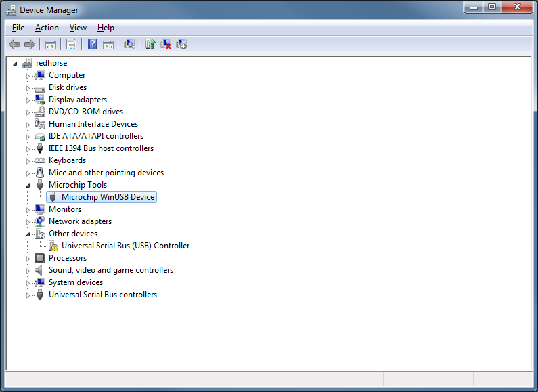Click the Properties toolbar icon

click(x=71, y=45)
